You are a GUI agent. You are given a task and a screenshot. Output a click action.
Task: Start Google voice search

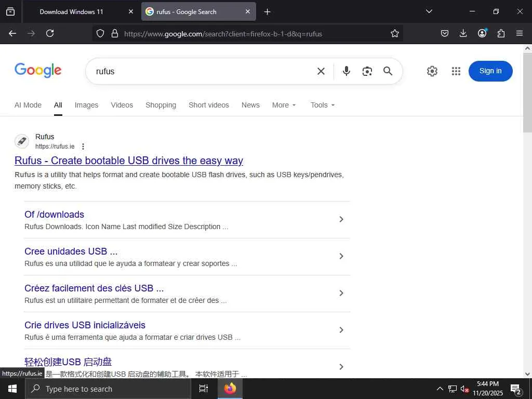click(347, 71)
